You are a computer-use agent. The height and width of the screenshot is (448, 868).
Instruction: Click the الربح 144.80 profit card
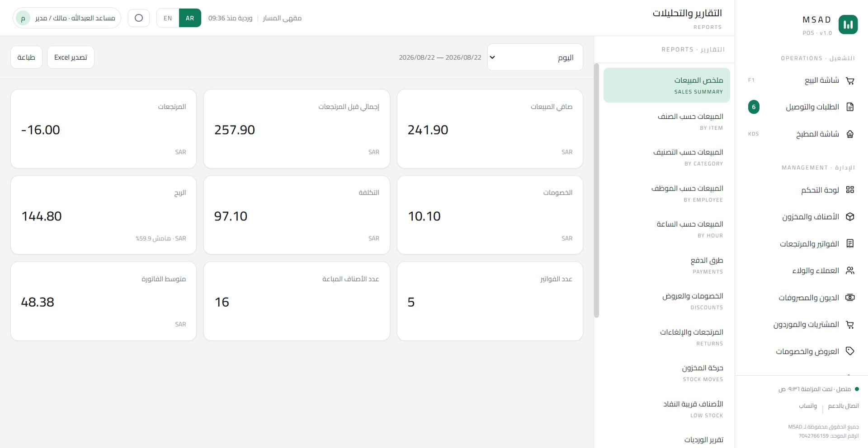104,215
